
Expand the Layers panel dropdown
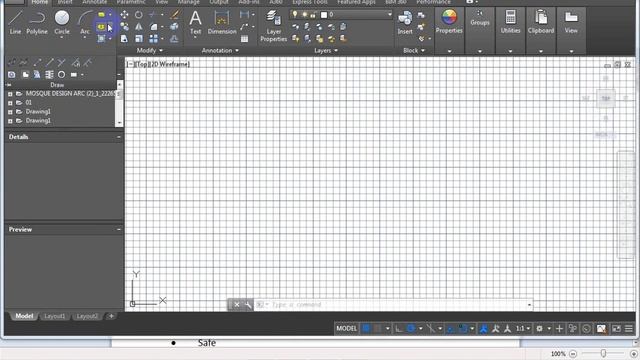326,51
